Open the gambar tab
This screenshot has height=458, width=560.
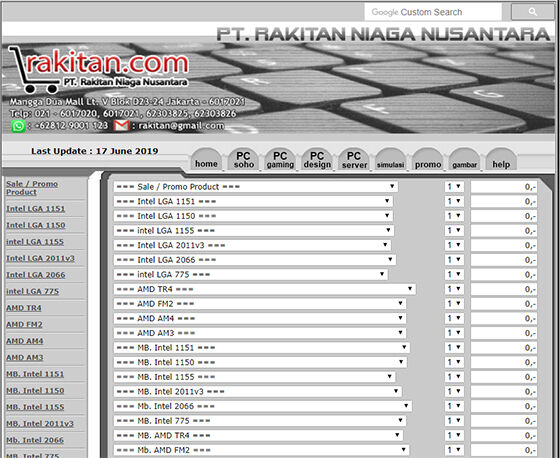(465, 159)
